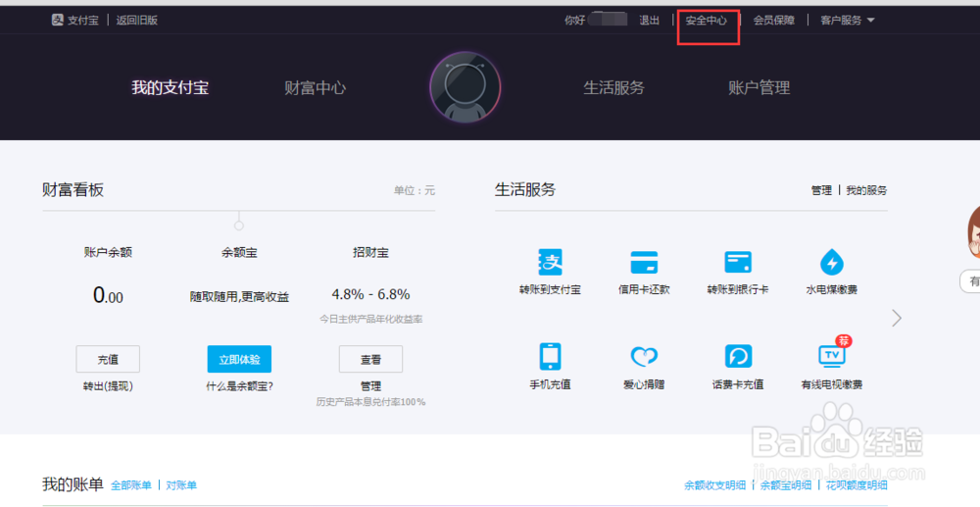Open 转账到支付宝 transfer icon
Screen dimensions: 980x507
coord(550,262)
